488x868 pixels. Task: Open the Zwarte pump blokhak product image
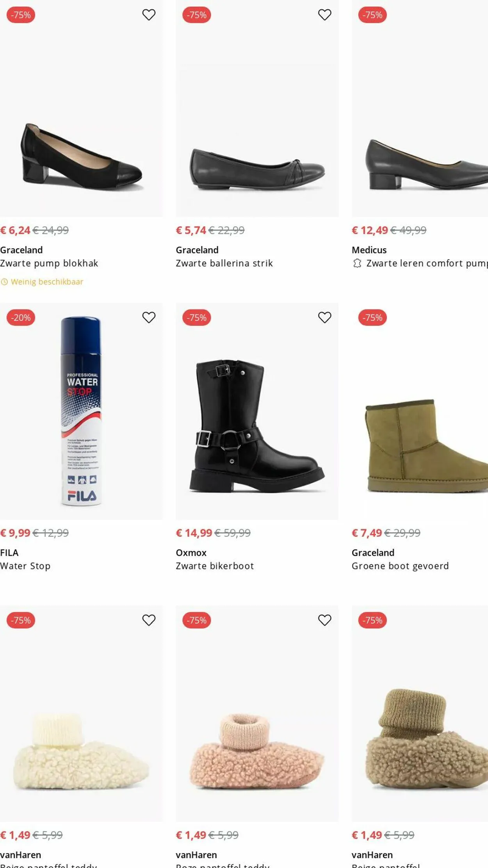tap(81, 156)
